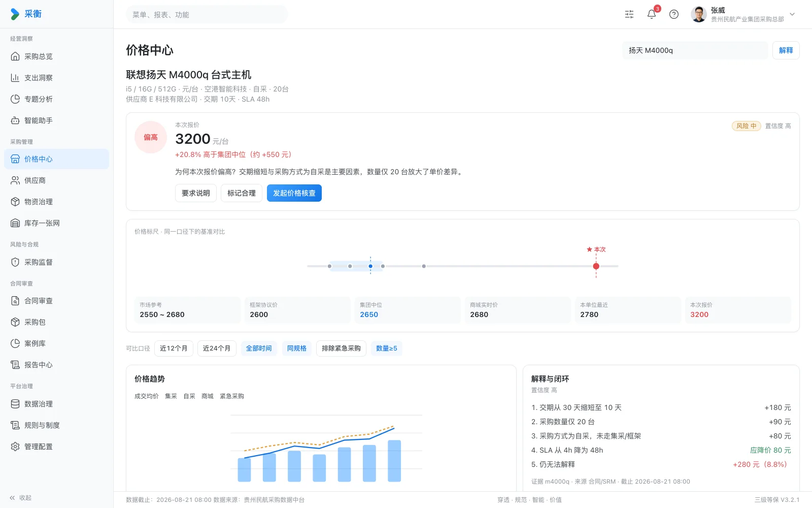Viewport: 812px width, 508px height.
Task: Collapse the sidebar with 收起
Action: (20, 498)
